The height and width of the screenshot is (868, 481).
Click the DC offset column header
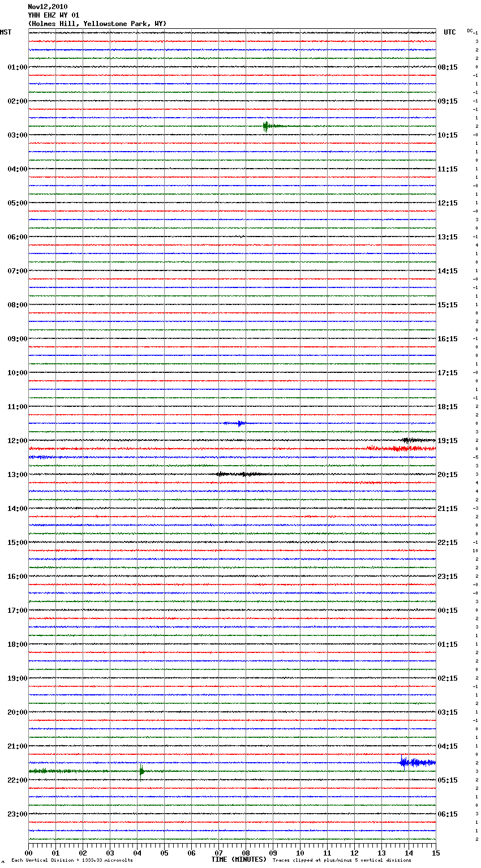pyautogui.click(x=470, y=31)
